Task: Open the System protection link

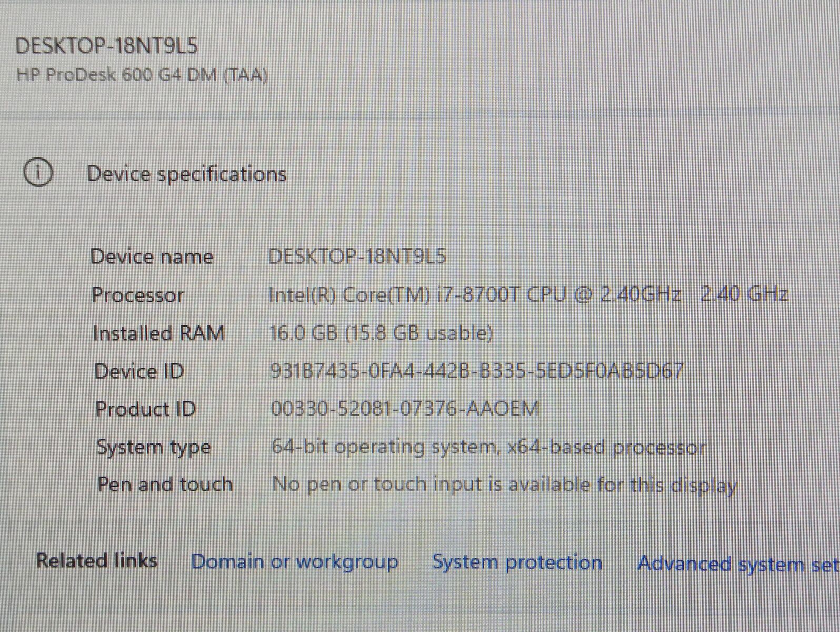Action: 517,562
